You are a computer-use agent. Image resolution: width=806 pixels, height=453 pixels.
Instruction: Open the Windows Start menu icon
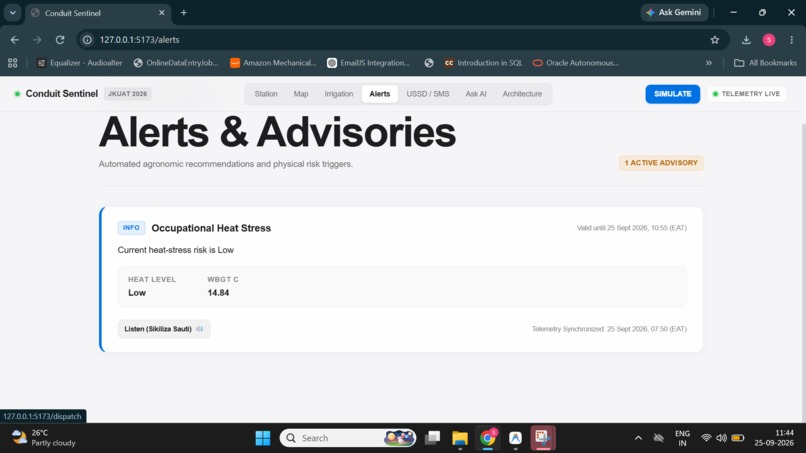pyautogui.click(x=263, y=438)
